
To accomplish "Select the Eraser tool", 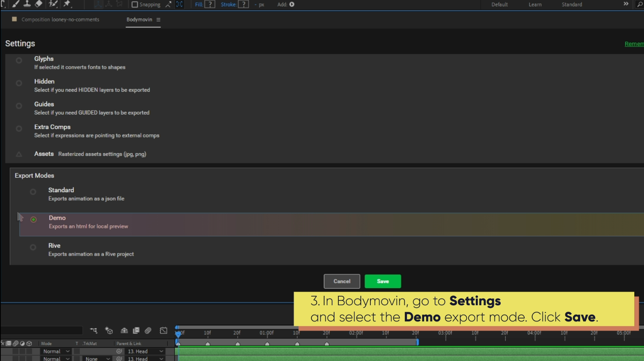I will [38, 4].
